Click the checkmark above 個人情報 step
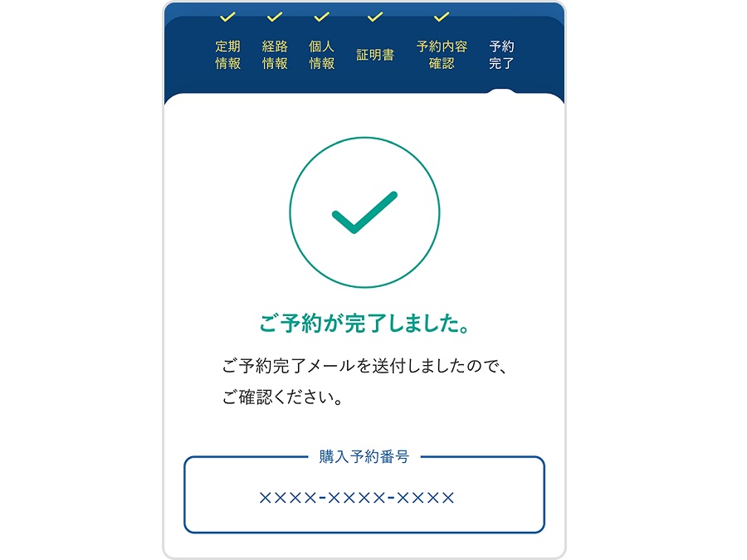This screenshot has height=560, width=747. click(x=321, y=17)
